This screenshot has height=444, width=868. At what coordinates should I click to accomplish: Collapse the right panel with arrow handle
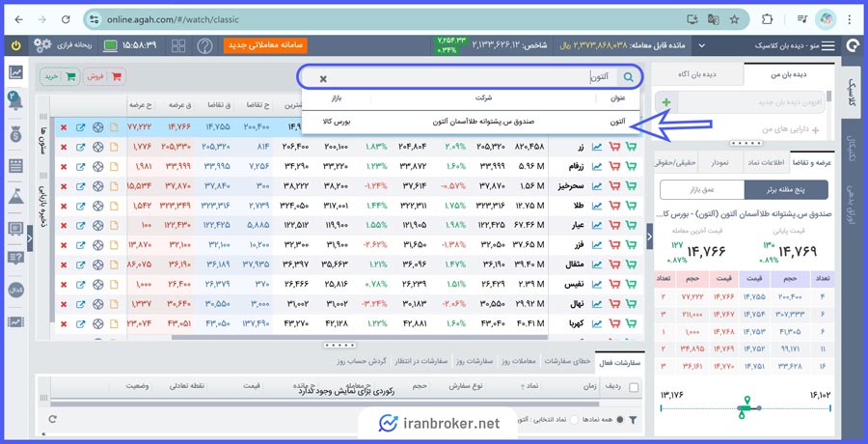click(649, 237)
